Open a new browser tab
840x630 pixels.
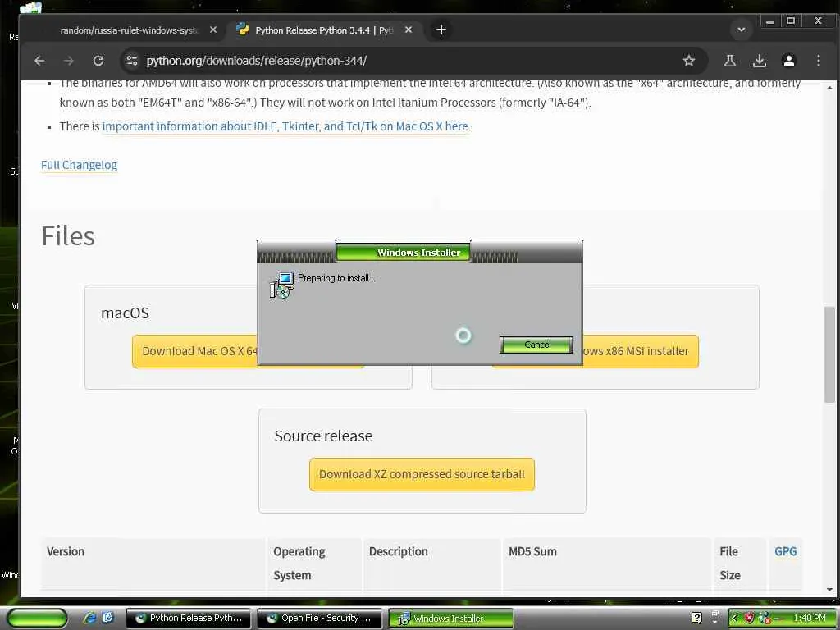pyautogui.click(x=441, y=30)
